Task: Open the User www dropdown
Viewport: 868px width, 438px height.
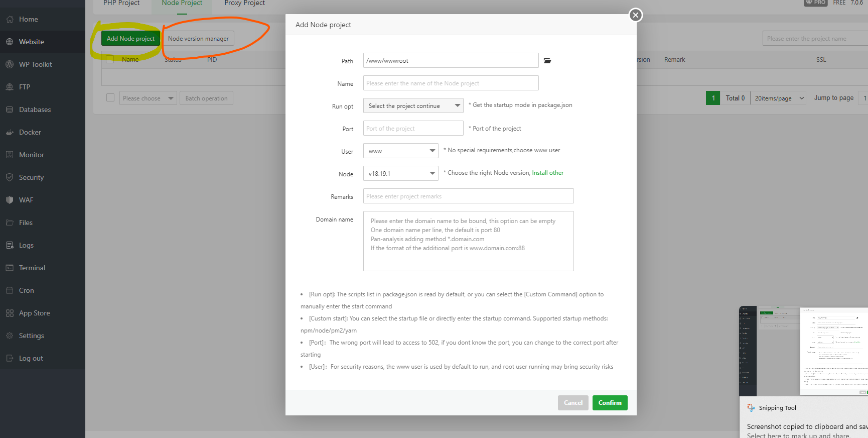Action: (x=400, y=151)
